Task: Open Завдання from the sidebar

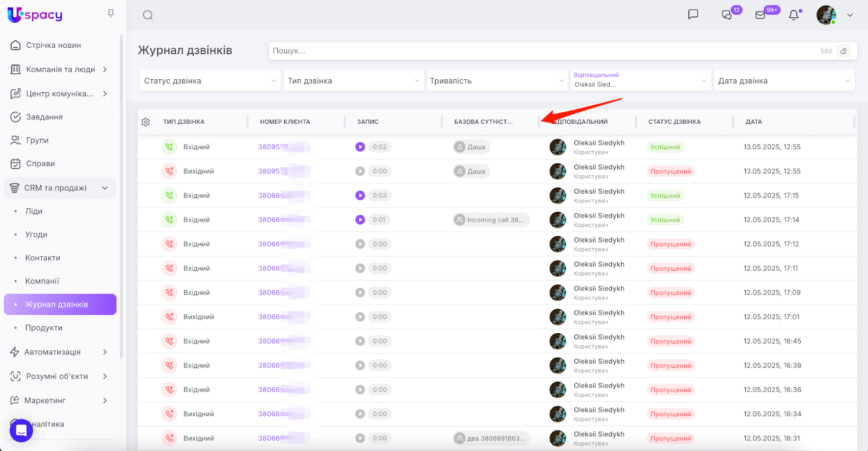Action: click(x=44, y=117)
